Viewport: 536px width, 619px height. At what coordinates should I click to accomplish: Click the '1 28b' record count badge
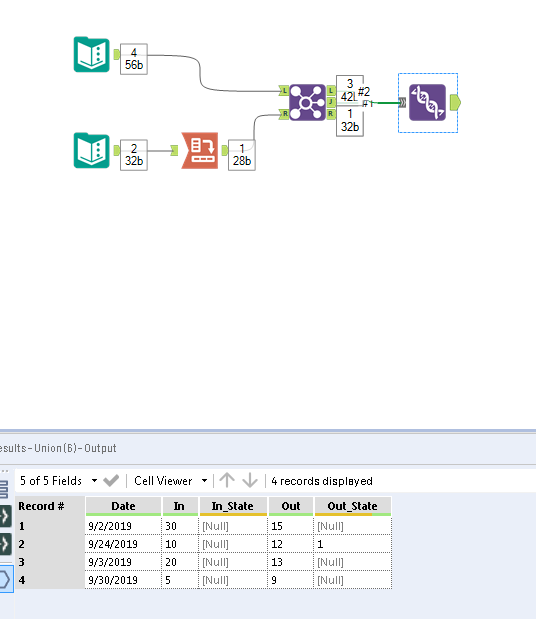coord(242,155)
